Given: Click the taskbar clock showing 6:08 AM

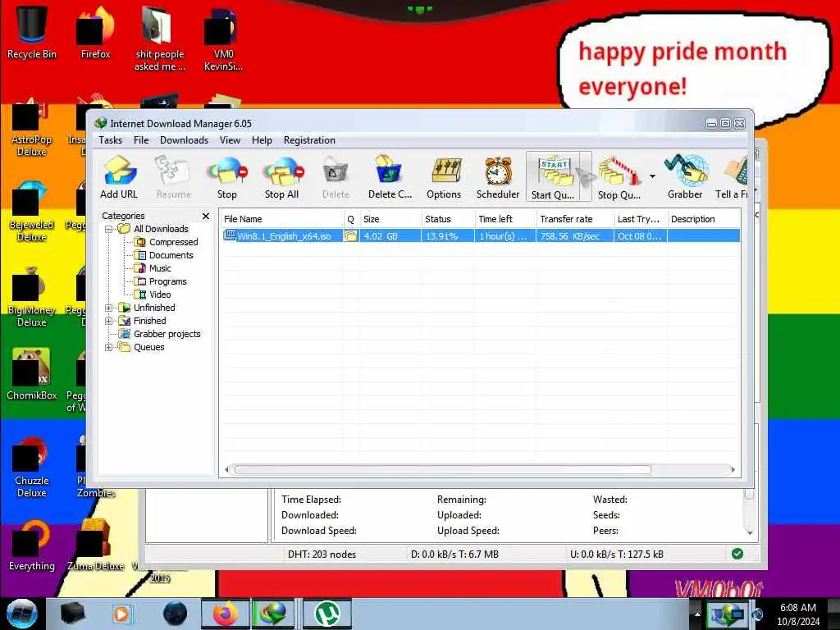Looking at the screenshot, I should [x=798, y=614].
